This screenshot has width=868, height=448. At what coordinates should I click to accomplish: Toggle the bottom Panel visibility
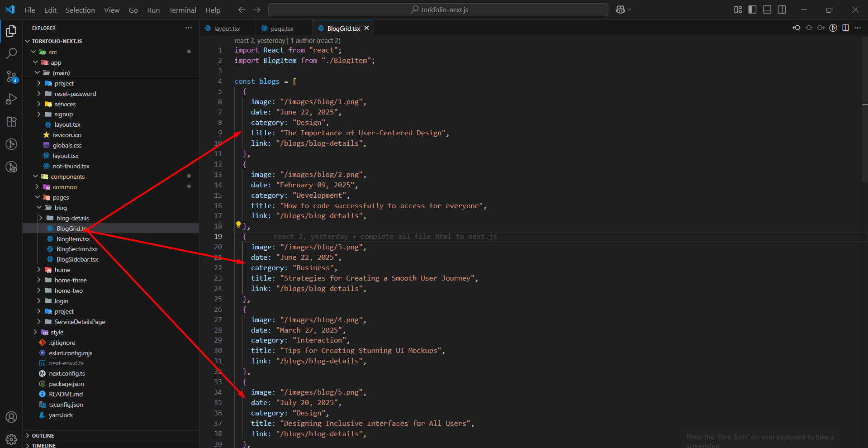click(767, 10)
